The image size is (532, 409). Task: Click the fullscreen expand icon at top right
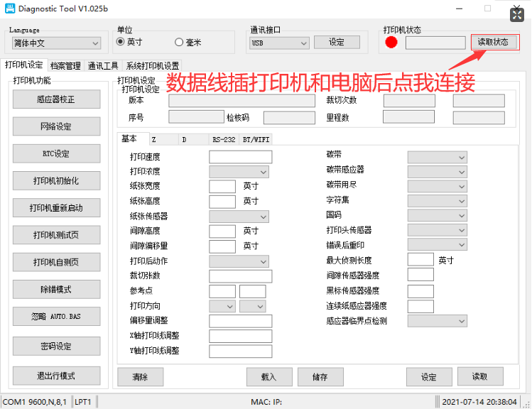click(x=517, y=15)
